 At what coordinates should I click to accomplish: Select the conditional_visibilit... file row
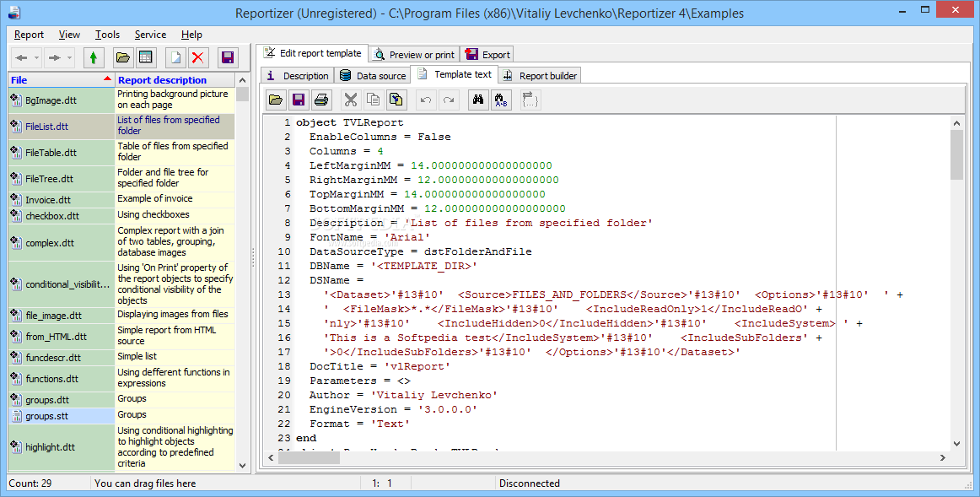pos(62,284)
